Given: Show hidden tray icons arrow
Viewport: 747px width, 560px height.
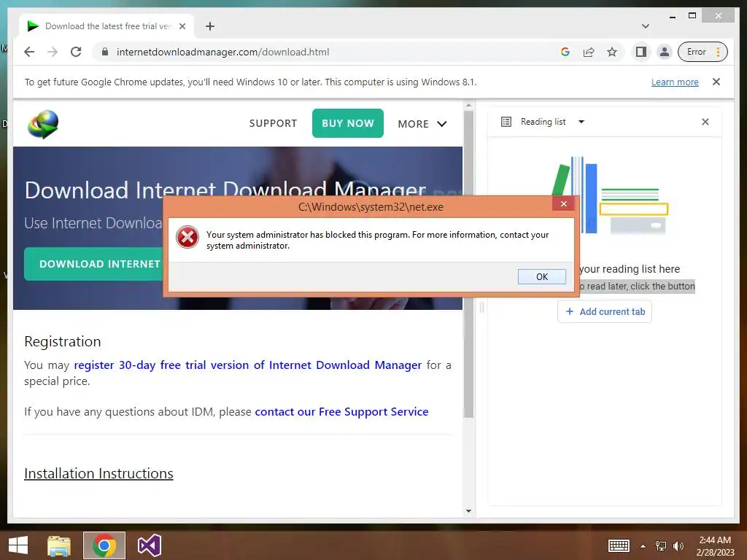Looking at the screenshot, I should pyautogui.click(x=643, y=546).
